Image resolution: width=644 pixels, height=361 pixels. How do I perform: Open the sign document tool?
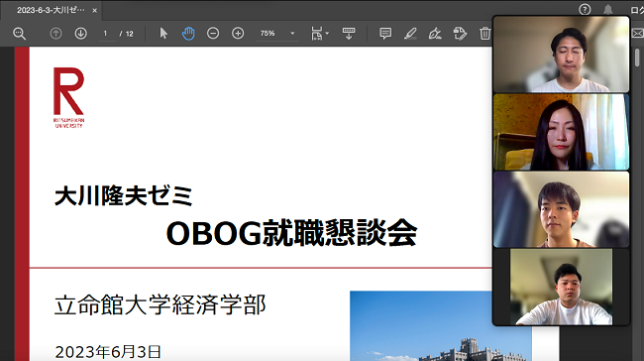point(435,34)
